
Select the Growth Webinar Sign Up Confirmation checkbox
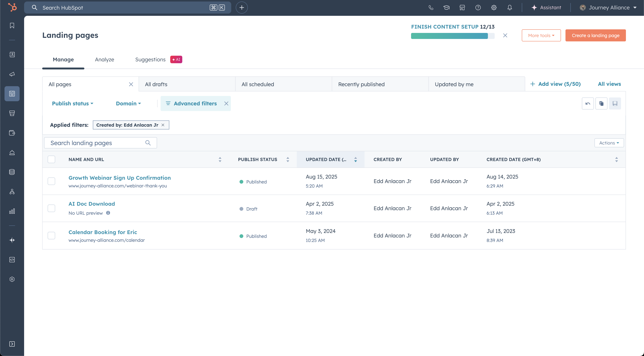point(51,181)
